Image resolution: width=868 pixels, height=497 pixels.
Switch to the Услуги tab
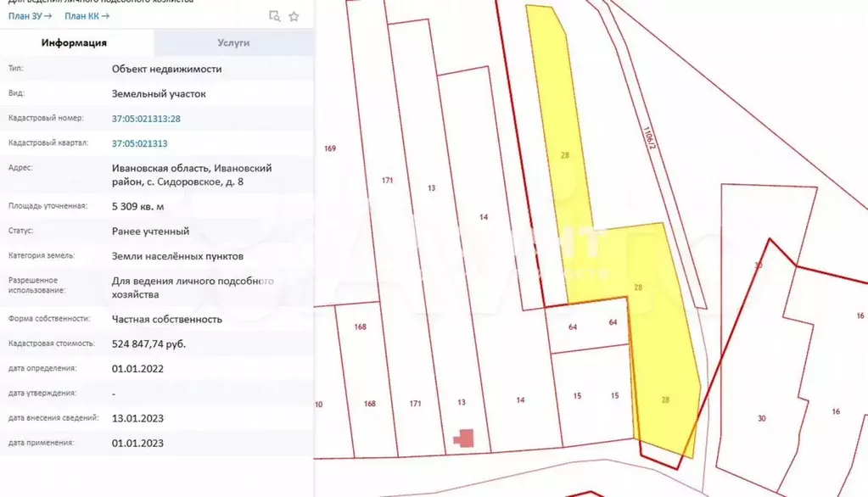[233, 42]
